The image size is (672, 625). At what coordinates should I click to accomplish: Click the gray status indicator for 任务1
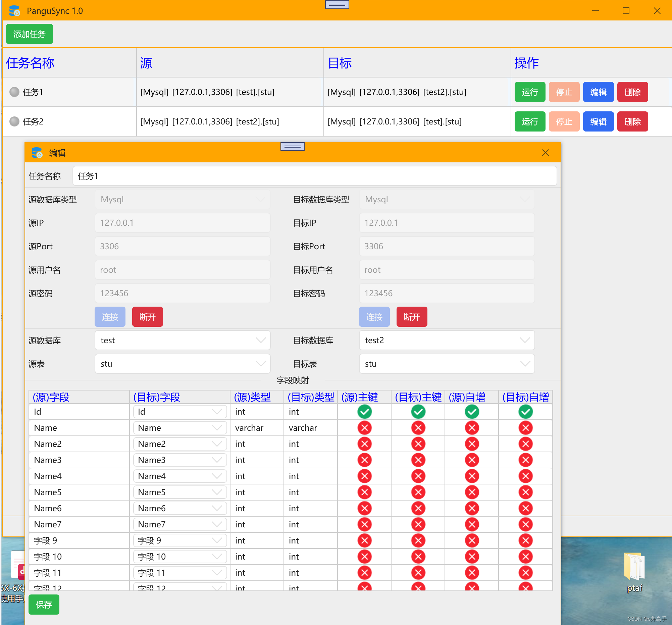coord(14,92)
